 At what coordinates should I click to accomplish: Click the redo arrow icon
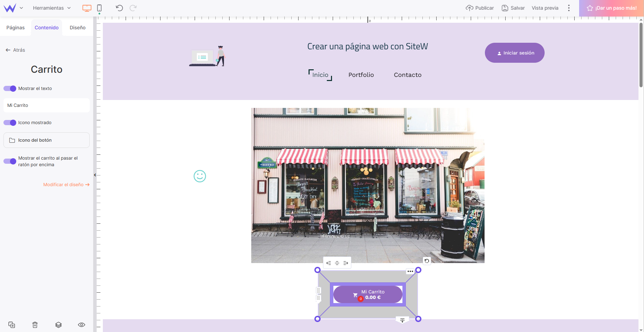coord(133,8)
